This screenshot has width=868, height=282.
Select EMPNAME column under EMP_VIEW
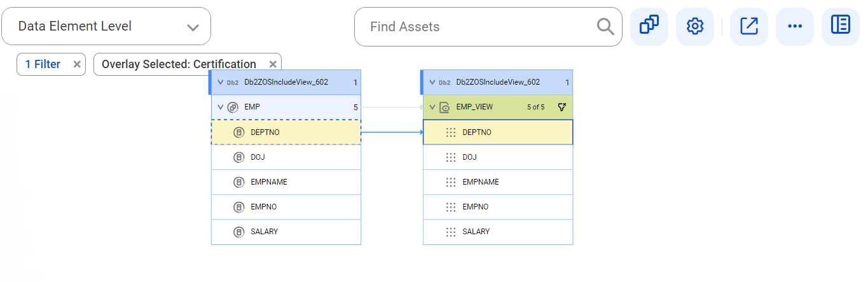pos(498,182)
